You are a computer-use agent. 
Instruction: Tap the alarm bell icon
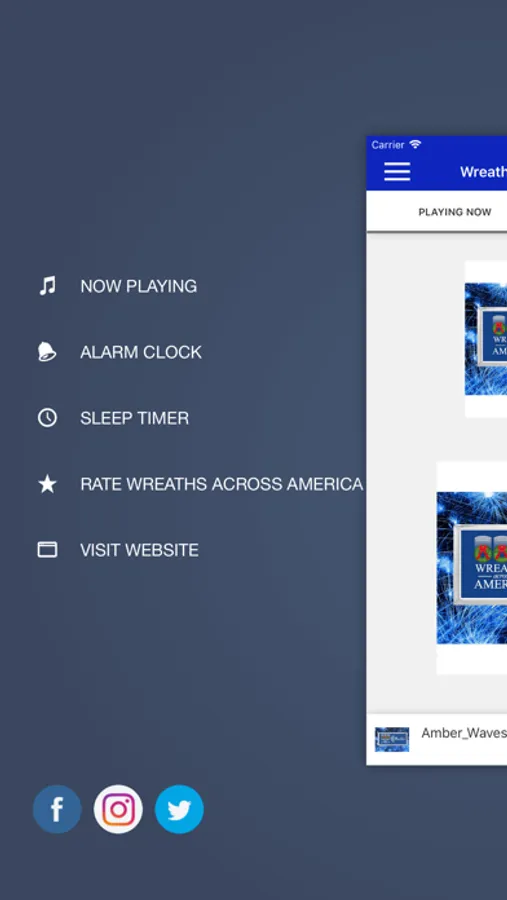pos(47,352)
